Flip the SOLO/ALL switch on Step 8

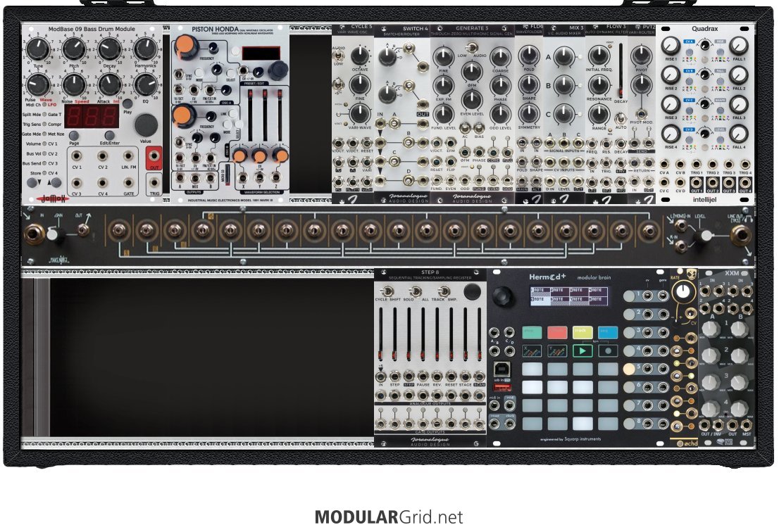tap(415, 291)
